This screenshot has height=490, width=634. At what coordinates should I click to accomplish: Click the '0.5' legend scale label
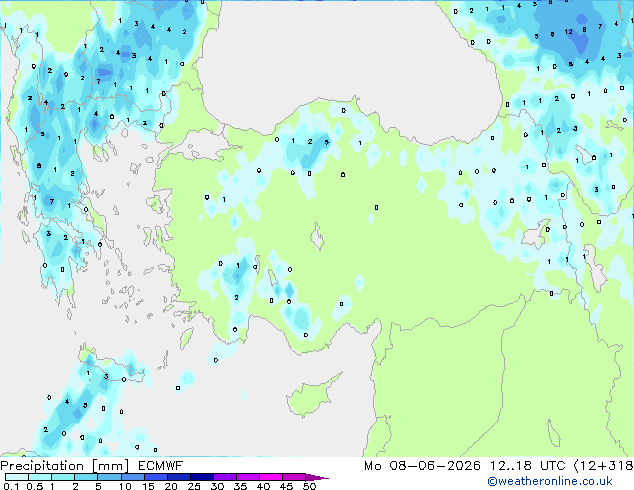[x=35, y=486]
